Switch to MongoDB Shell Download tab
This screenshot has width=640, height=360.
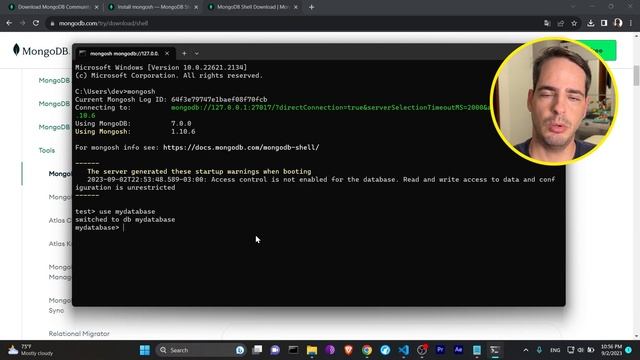pyautogui.click(x=253, y=7)
